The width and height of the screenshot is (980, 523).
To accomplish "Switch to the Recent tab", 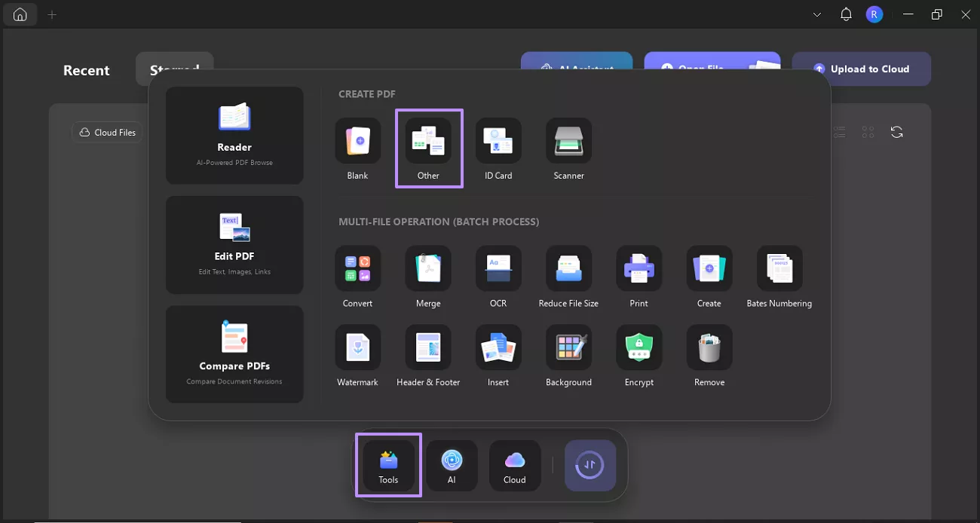I will pos(86,70).
